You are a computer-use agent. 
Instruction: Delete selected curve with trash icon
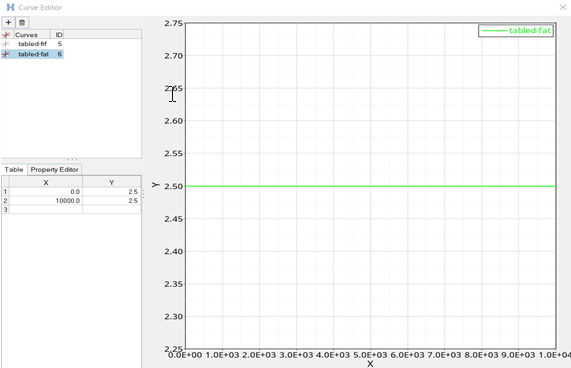(22, 23)
